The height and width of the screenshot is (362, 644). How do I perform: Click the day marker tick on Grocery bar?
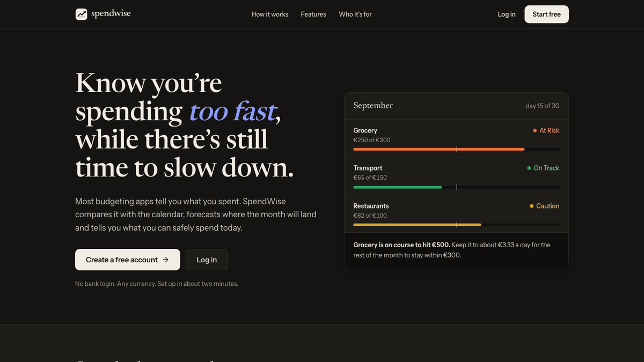point(457,149)
